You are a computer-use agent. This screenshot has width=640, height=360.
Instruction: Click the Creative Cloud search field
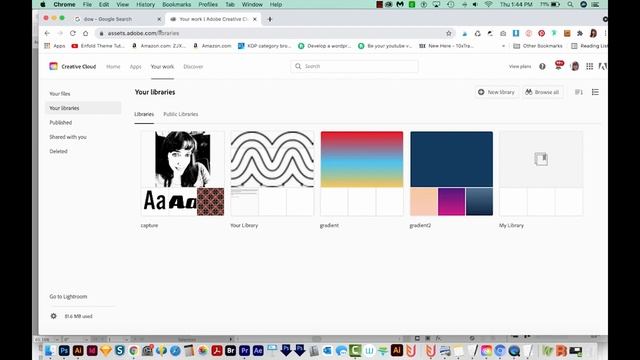(354, 66)
